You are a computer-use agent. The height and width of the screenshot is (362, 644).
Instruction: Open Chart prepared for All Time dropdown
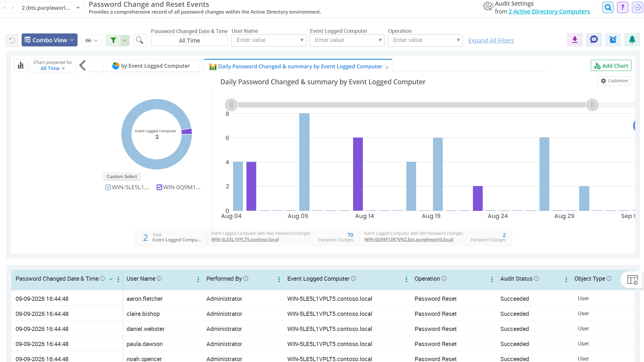[x=53, y=65]
